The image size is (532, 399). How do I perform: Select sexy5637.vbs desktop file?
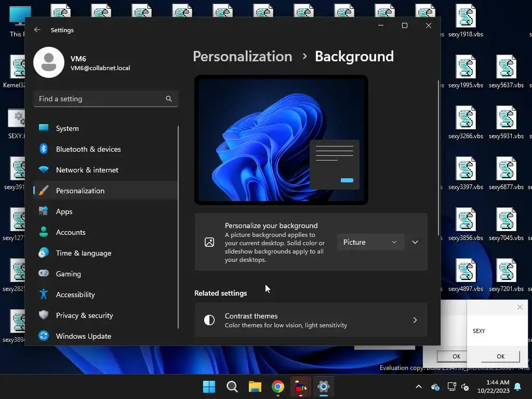coord(506,72)
